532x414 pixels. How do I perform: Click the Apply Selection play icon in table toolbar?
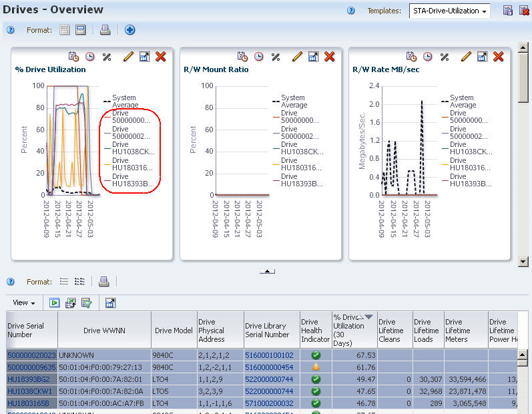[54, 302]
